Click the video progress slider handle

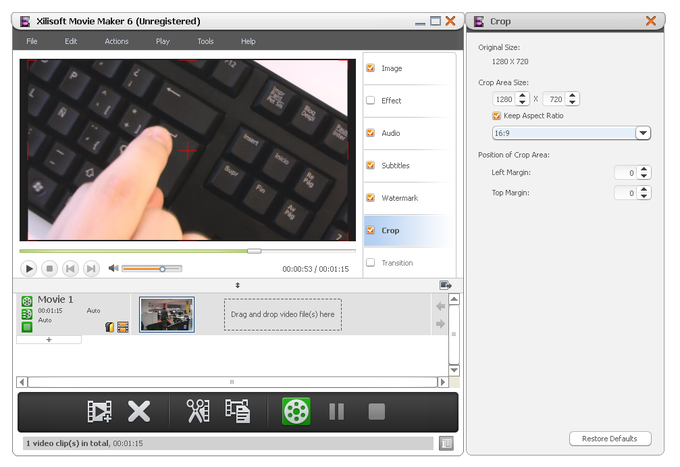pyautogui.click(x=254, y=251)
